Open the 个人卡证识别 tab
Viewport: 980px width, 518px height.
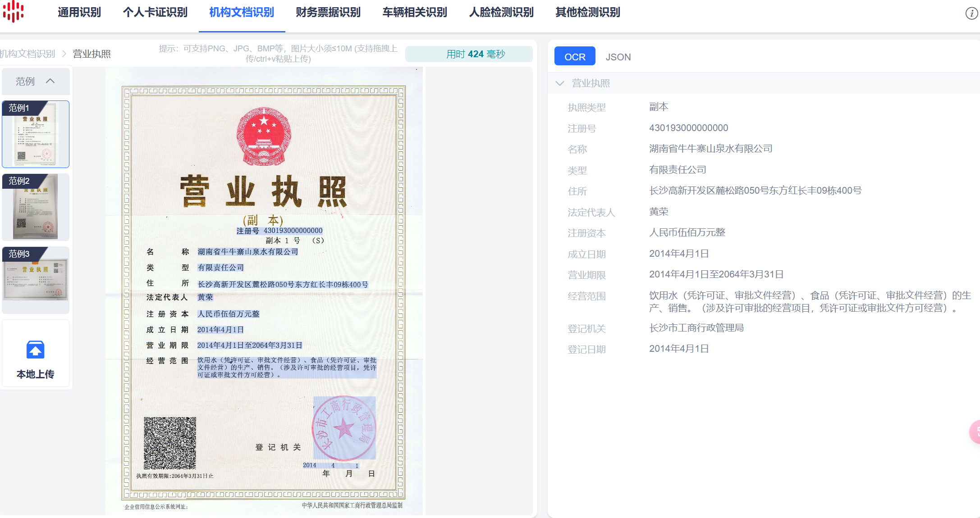[x=155, y=13]
